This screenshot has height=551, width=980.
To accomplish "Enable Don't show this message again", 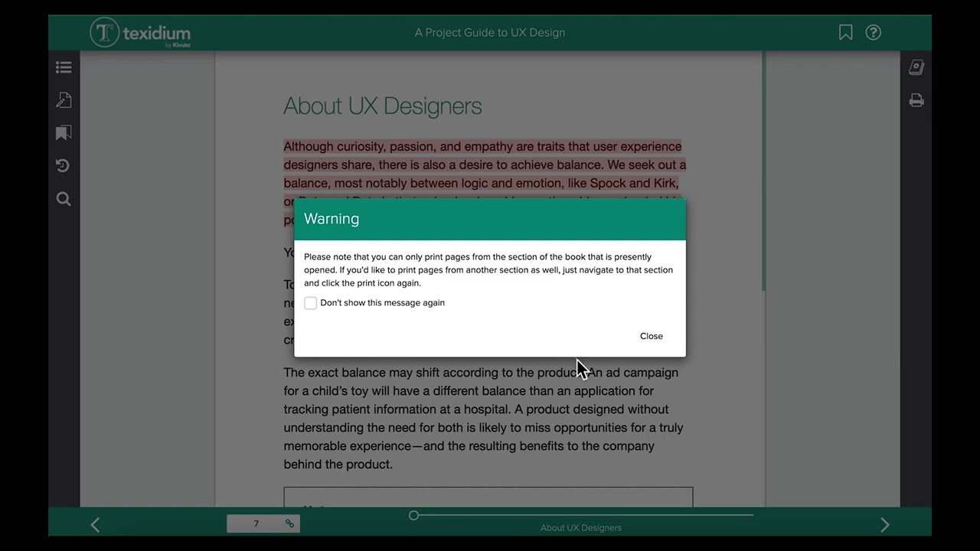I will coord(311,303).
